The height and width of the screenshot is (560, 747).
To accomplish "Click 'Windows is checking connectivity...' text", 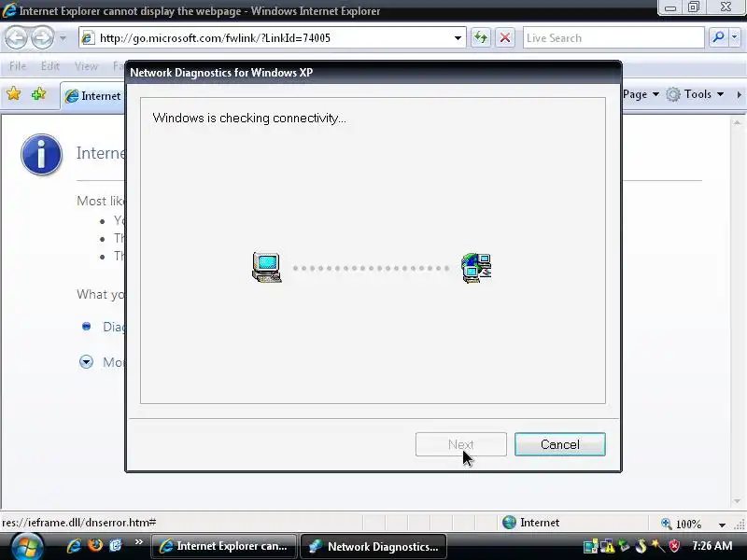I will [x=249, y=119].
